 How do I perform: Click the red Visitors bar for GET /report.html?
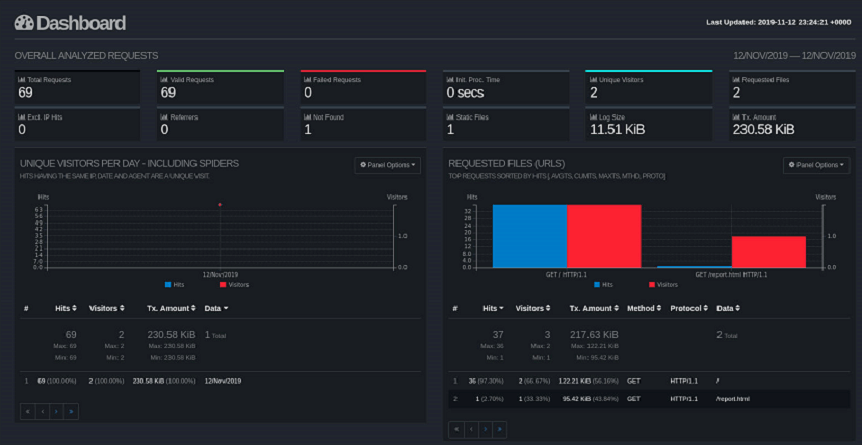(768, 252)
